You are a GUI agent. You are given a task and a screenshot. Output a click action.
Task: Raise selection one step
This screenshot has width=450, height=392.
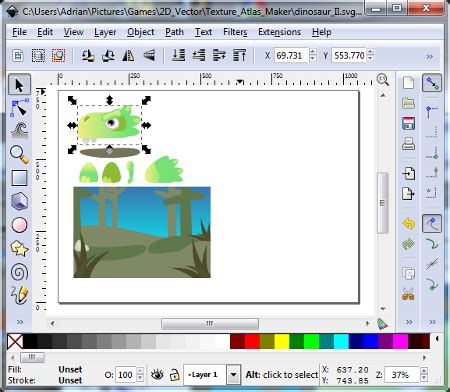(219, 56)
